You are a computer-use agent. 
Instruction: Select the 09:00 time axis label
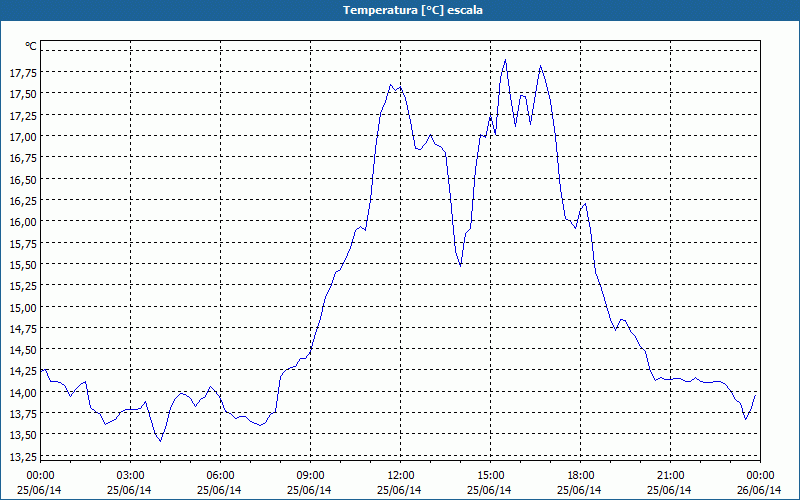point(310,476)
